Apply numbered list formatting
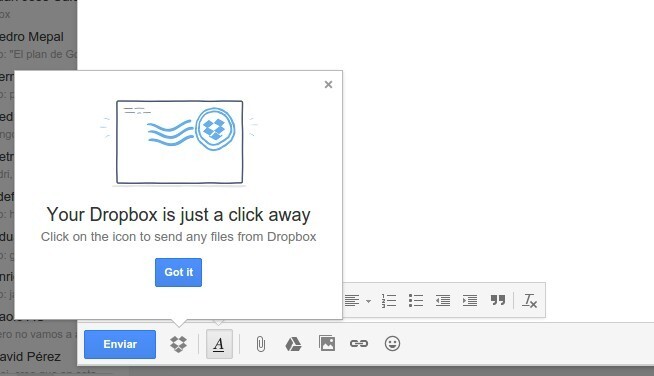This screenshot has height=376, width=654. coord(389,300)
